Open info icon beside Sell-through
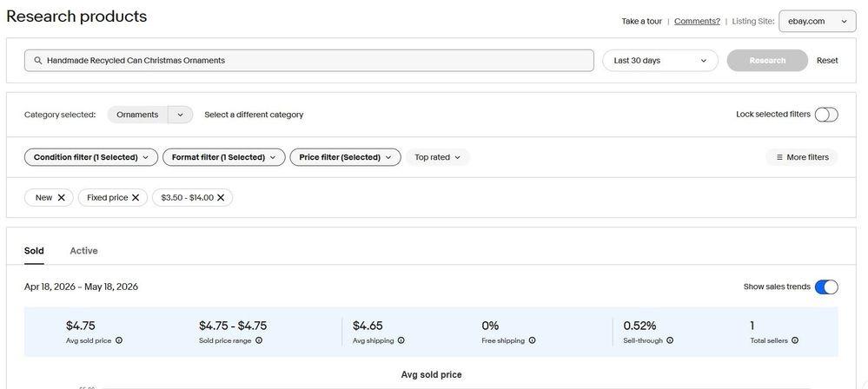Screen dimensions: 868x389 point(670,340)
